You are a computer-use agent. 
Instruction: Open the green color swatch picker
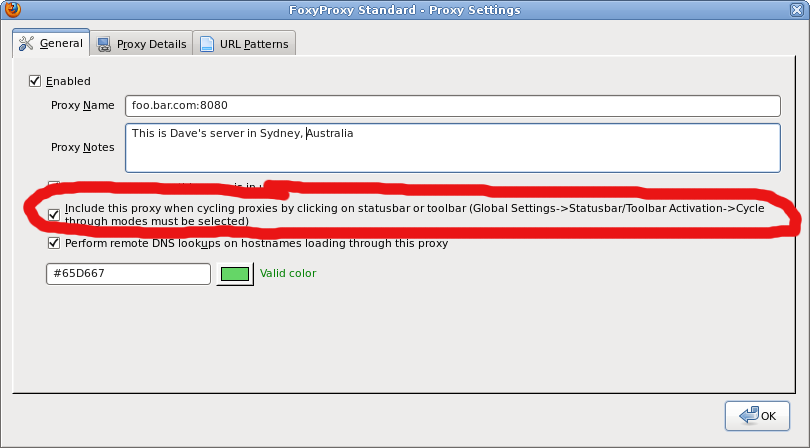click(x=235, y=274)
